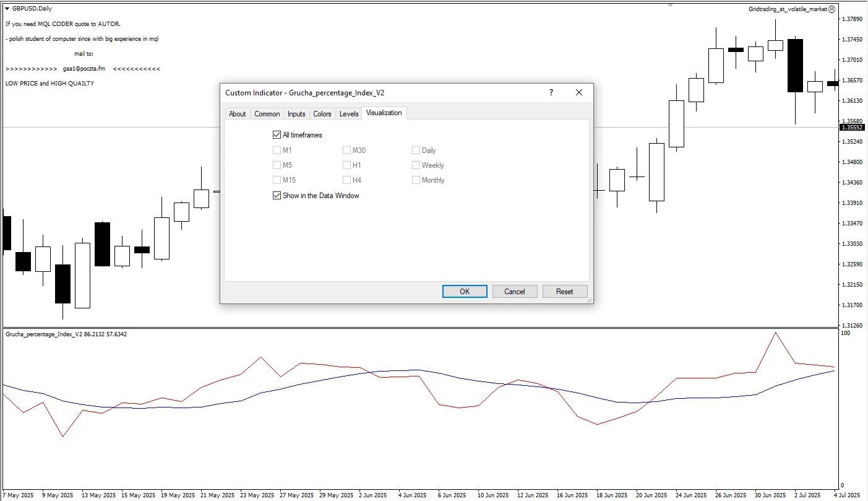
Task: Click the Reset button
Action: click(564, 292)
